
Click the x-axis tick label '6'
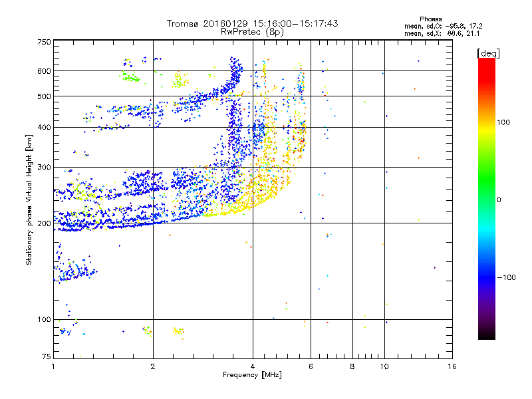pyautogui.click(x=311, y=366)
